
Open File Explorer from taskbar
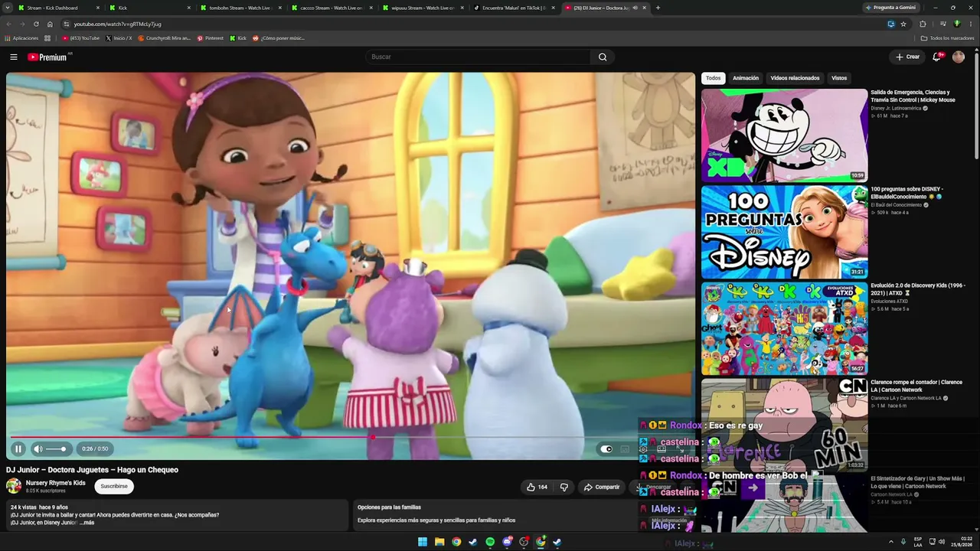[x=439, y=542]
